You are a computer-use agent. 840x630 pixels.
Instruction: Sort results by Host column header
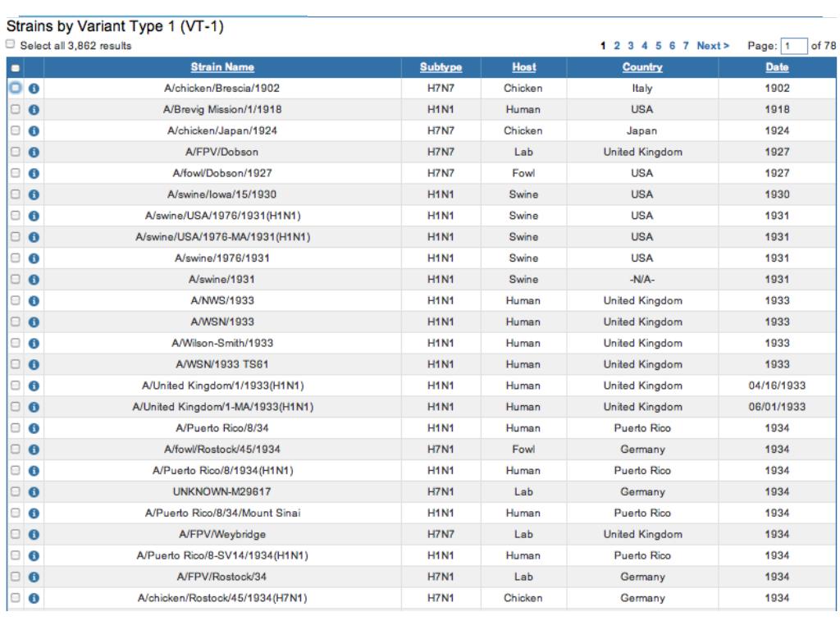click(523, 67)
